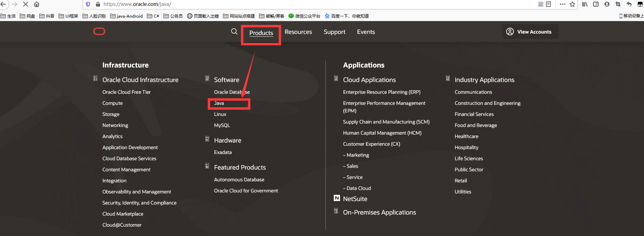Image resolution: width=644 pixels, height=236 pixels.
Task: Click the browser address bar URL
Action: (137, 4)
